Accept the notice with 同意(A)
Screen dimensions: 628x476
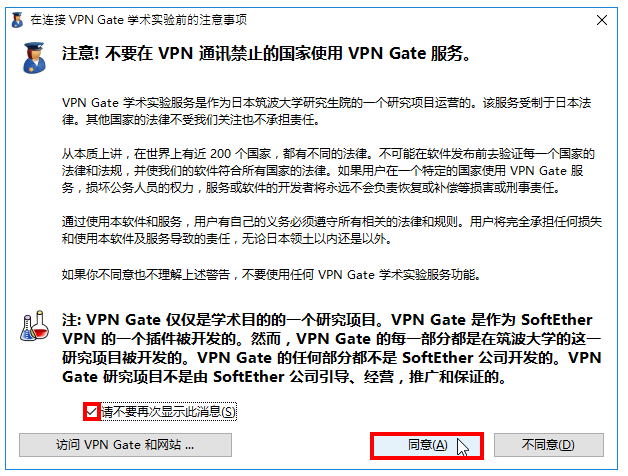[427, 445]
